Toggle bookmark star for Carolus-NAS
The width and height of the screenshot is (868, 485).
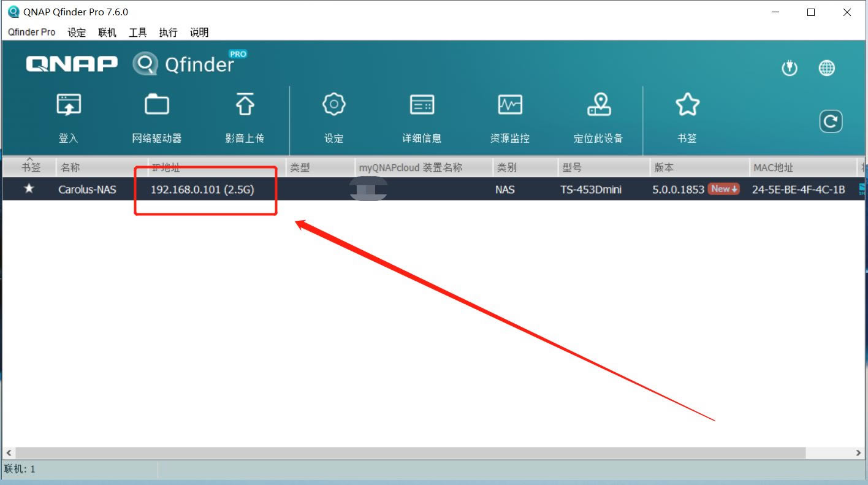coord(29,189)
